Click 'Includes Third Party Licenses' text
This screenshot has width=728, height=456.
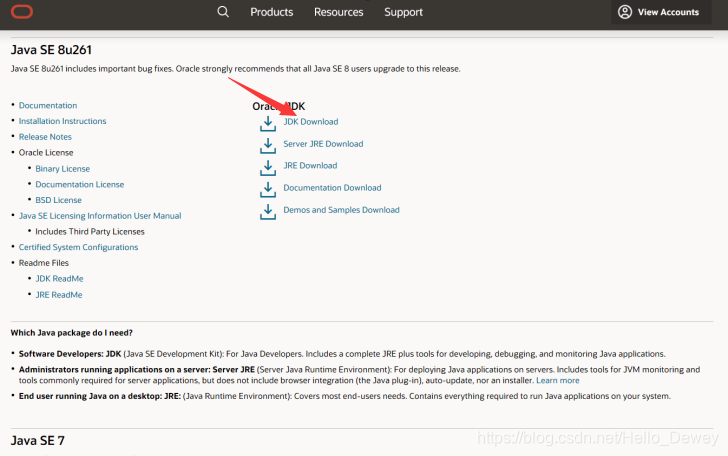tap(90, 232)
